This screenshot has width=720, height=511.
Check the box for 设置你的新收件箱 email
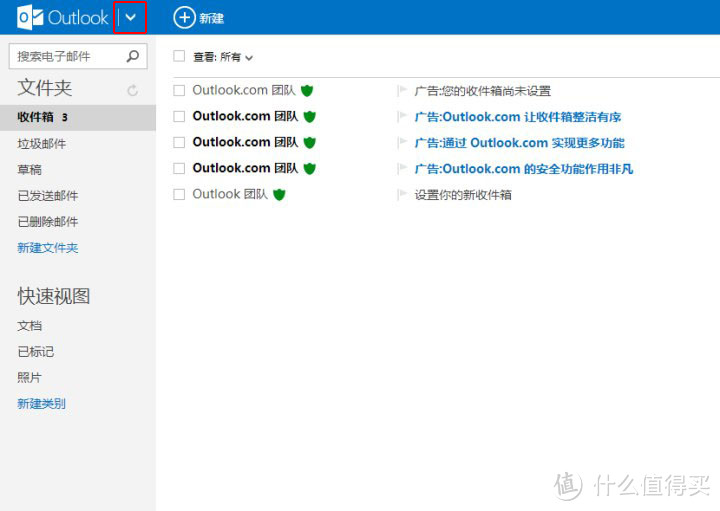(179, 195)
